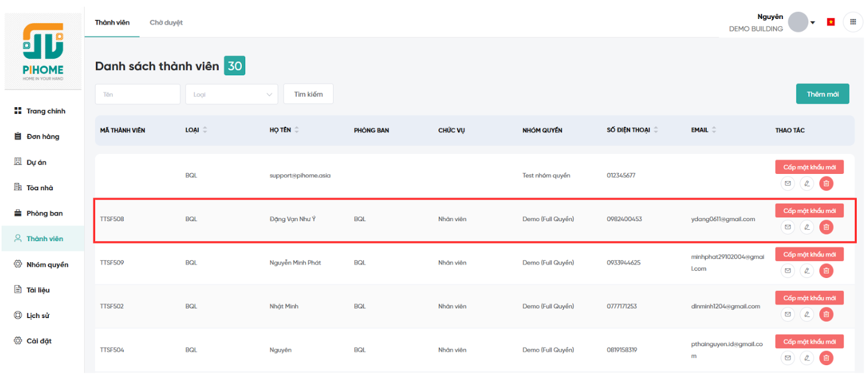The height and width of the screenshot is (376, 868).
Task: Click the edit icon for Nguyễn Minh Phát
Action: pos(807,270)
